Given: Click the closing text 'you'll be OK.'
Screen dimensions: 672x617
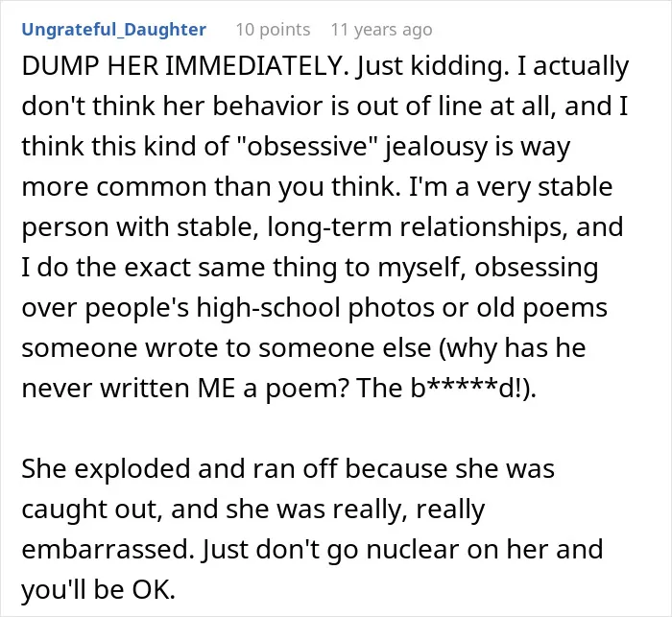Looking at the screenshot, I should click(99, 590).
